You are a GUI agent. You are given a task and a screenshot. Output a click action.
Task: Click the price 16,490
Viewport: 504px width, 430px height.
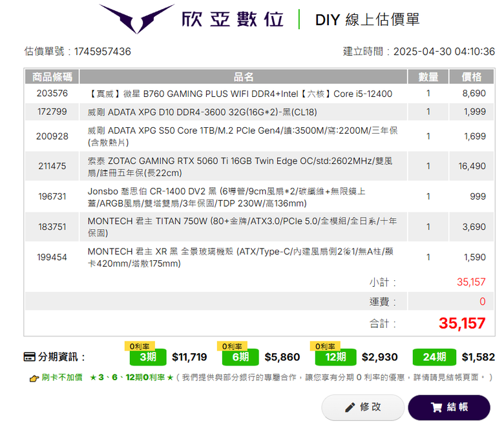pos(472,166)
